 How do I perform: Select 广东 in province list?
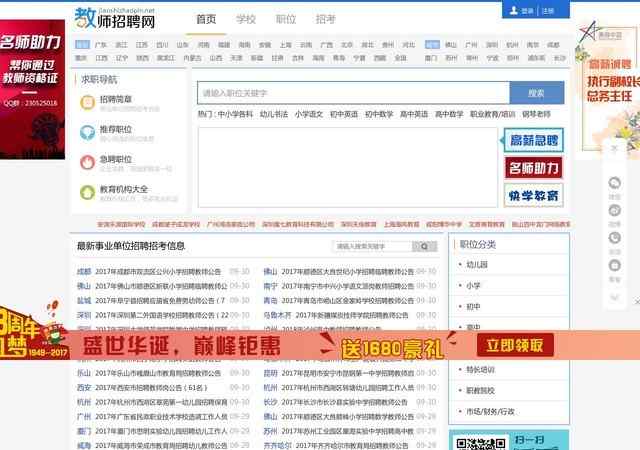(101, 45)
